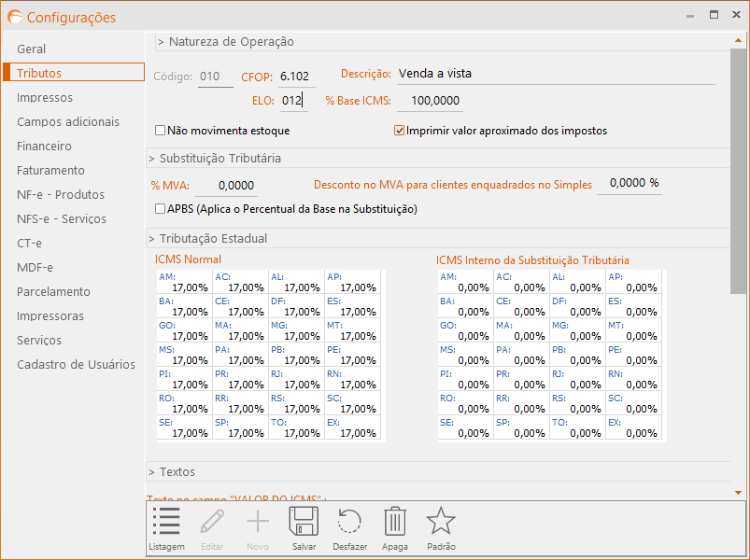
Task: Click the orange Configurações app logo
Action: 15,17
